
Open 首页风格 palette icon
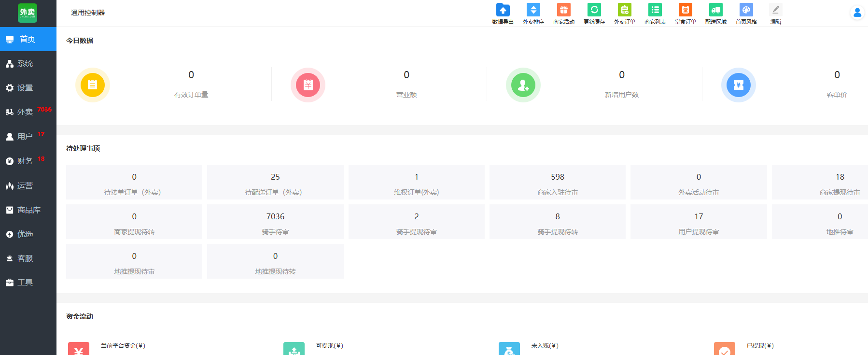(x=746, y=10)
